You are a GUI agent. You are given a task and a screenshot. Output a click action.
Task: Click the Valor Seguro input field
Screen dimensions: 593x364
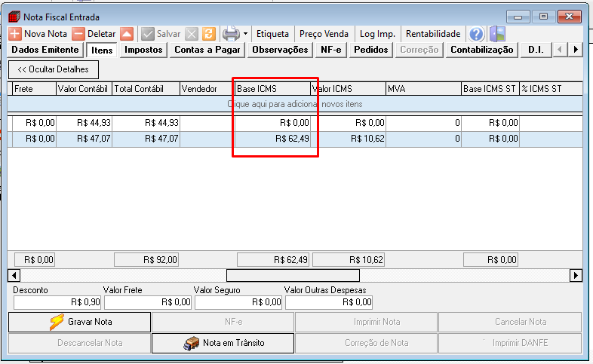click(238, 302)
